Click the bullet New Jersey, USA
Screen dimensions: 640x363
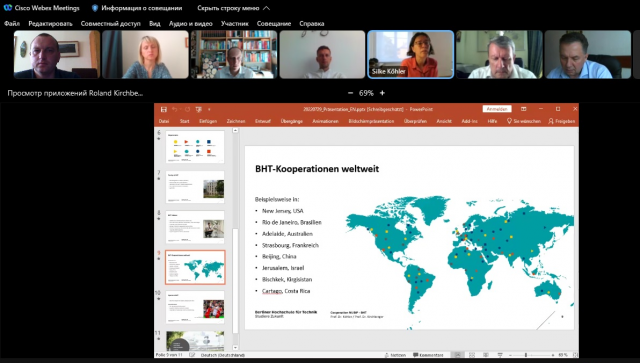pos(283,211)
